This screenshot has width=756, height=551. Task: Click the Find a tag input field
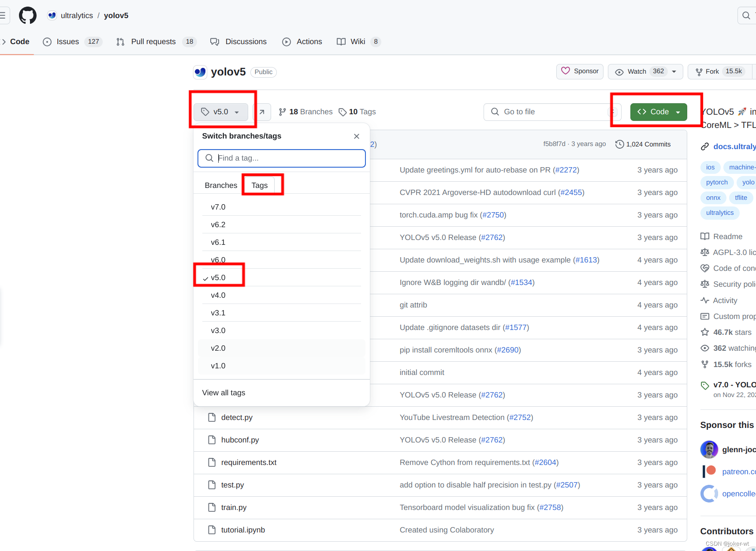coord(281,158)
